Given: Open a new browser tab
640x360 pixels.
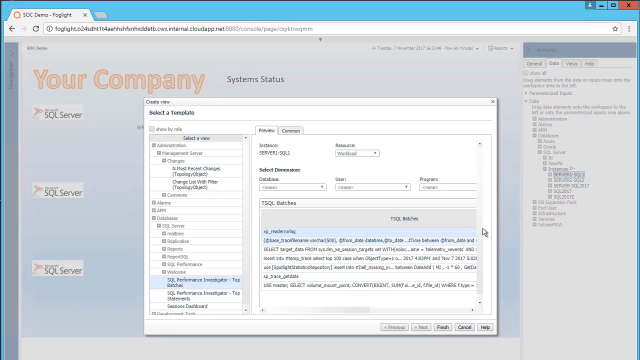Looking at the screenshot, I should tap(101, 15).
